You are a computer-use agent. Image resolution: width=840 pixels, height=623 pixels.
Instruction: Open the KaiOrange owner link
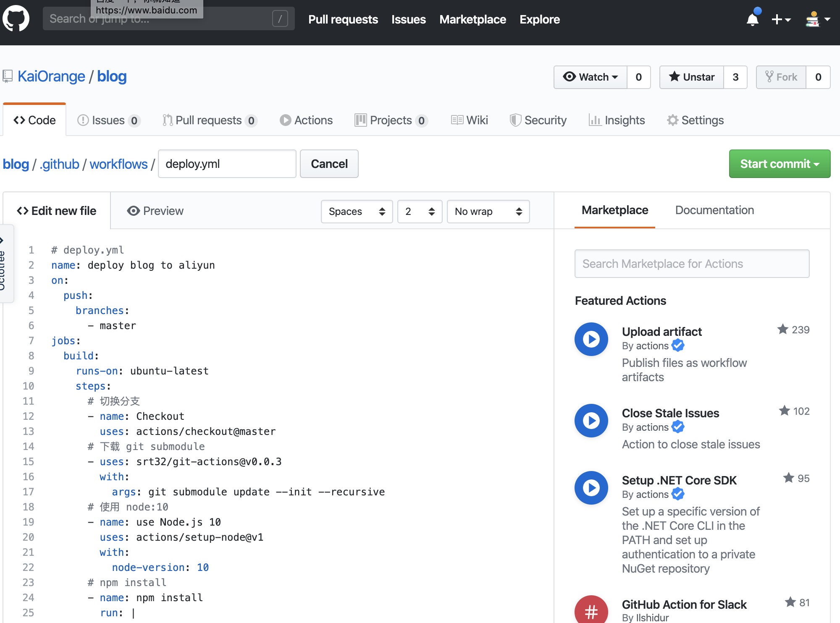pos(51,76)
